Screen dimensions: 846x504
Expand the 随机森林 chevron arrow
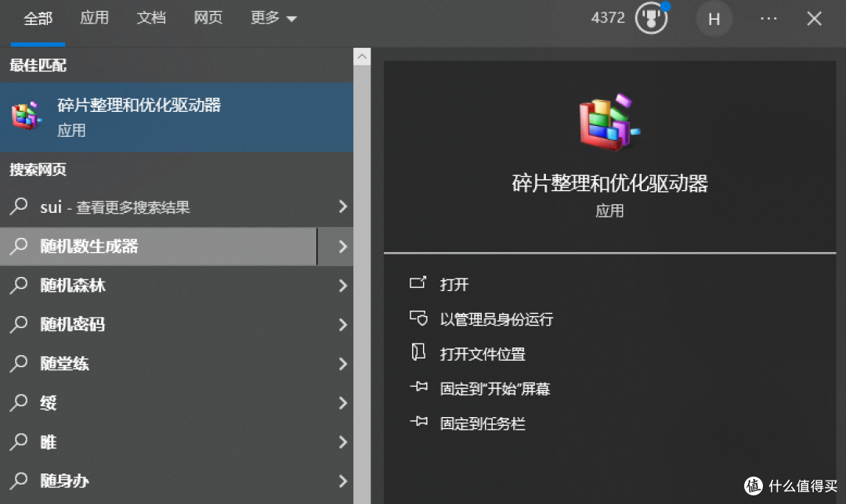pos(342,286)
